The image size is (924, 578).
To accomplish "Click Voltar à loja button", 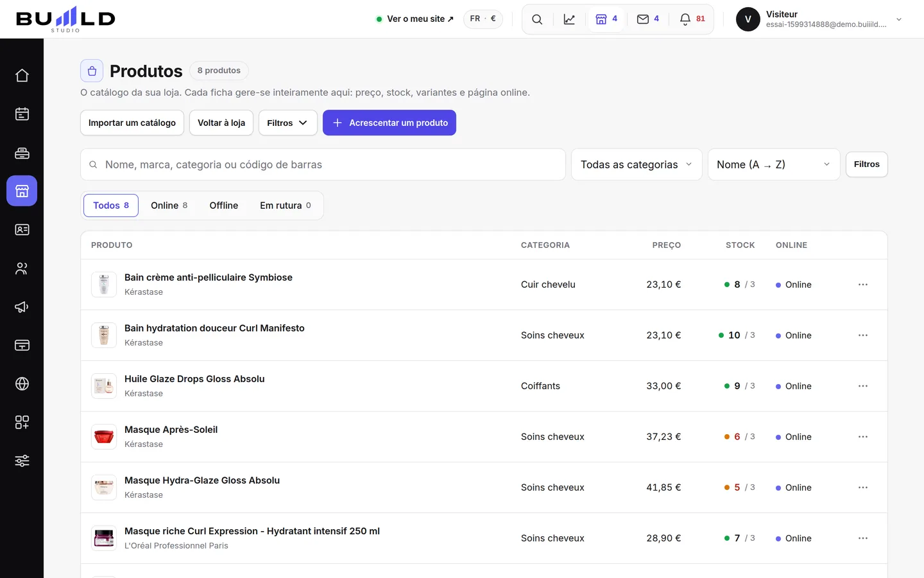I will 221,123.
